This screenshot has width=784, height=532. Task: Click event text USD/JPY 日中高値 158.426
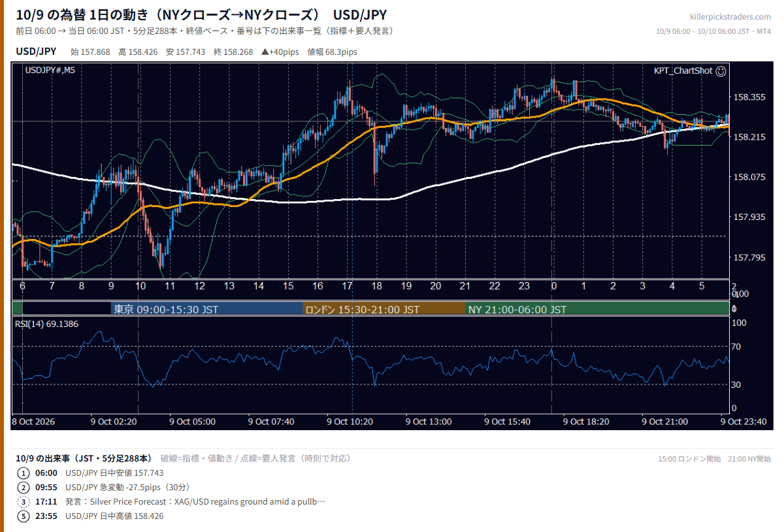coord(114,516)
